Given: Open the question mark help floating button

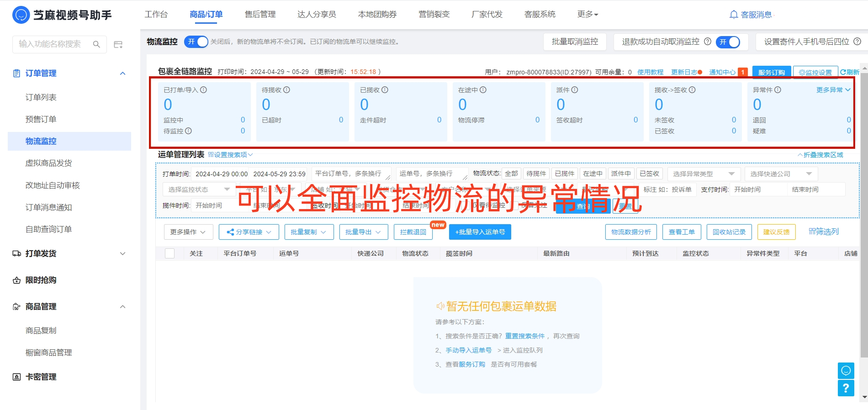Looking at the screenshot, I should click(846, 388).
